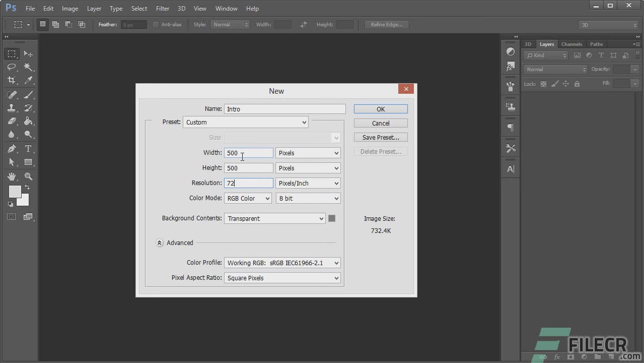Select the Horizontal Type tool
The width and height of the screenshot is (644, 363).
(29, 148)
